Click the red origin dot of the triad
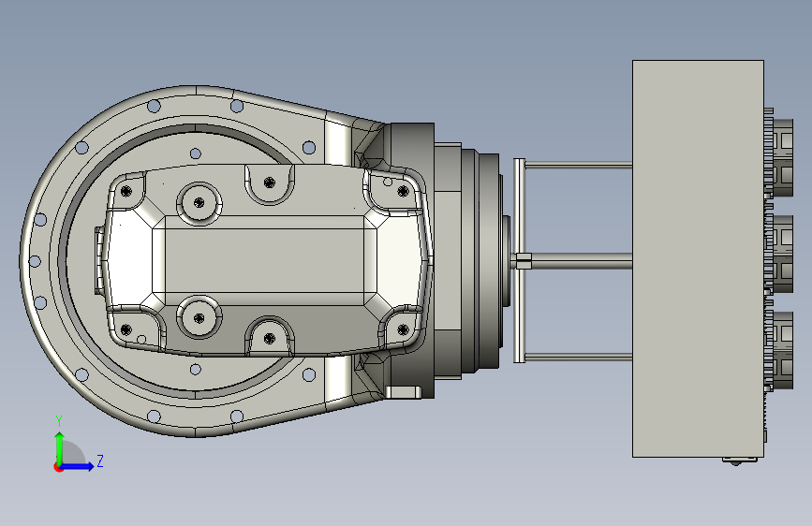The image size is (812, 526). click(58, 467)
